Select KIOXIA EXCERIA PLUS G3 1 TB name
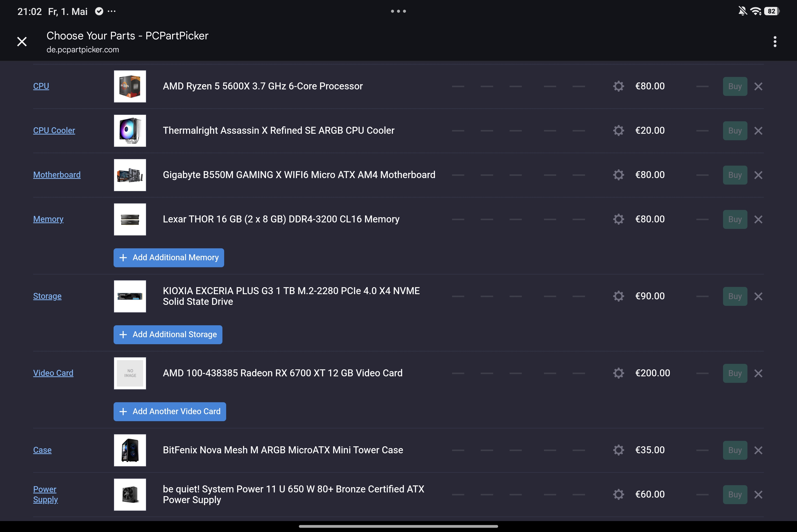Image resolution: width=797 pixels, height=532 pixels. click(291, 296)
